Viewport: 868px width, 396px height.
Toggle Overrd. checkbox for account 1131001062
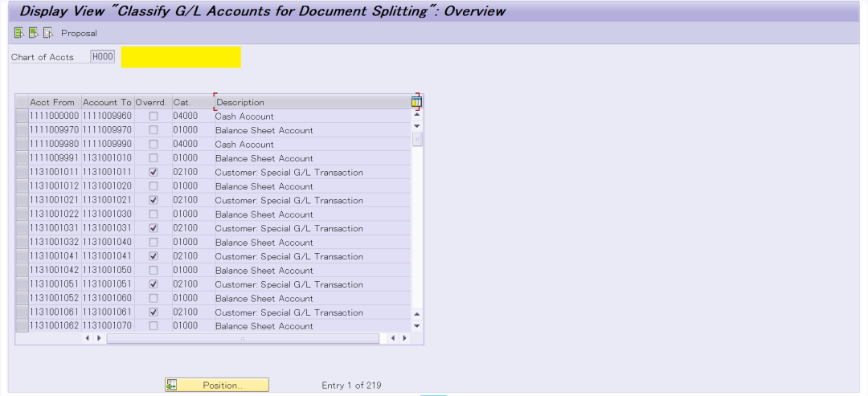(154, 326)
